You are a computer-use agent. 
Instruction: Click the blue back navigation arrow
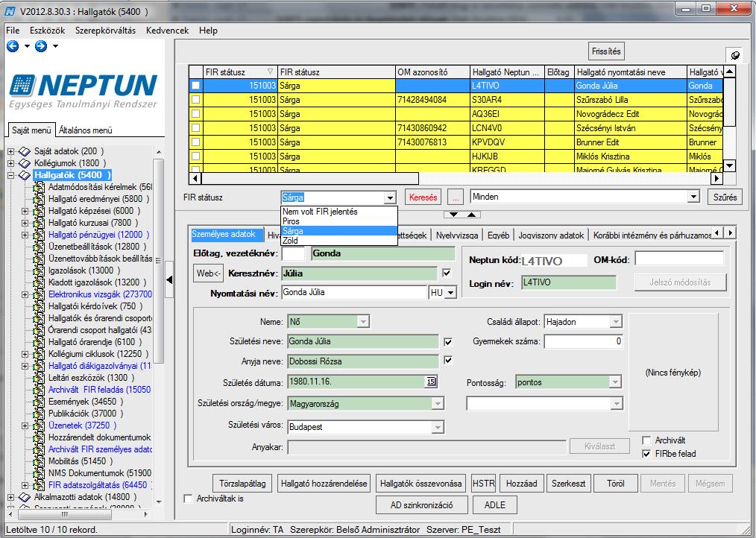pos(13,46)
